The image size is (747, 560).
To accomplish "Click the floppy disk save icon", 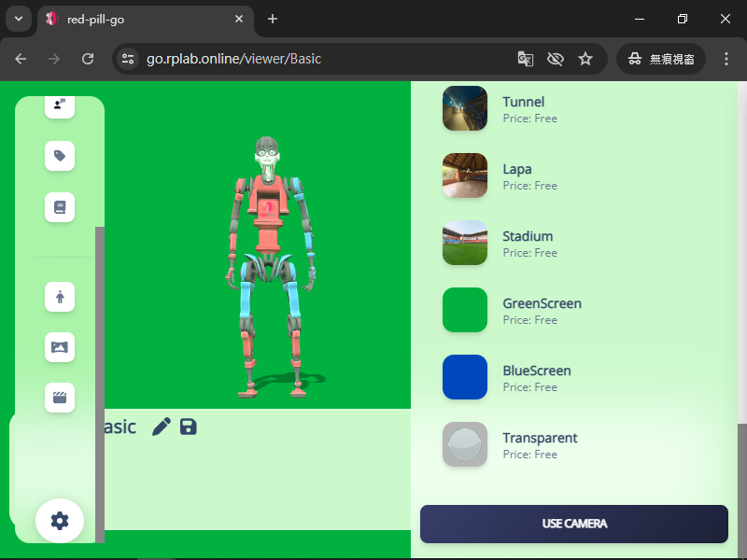I will [189, 427].
